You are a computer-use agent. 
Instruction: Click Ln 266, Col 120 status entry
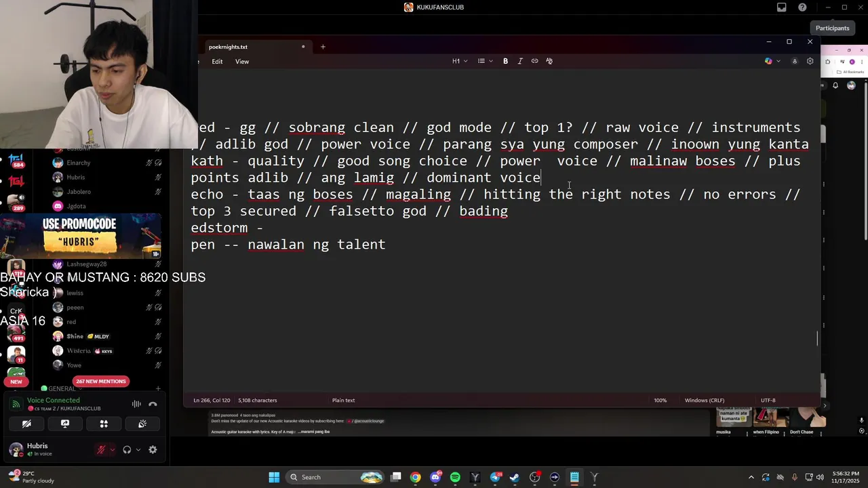[212, 400]
